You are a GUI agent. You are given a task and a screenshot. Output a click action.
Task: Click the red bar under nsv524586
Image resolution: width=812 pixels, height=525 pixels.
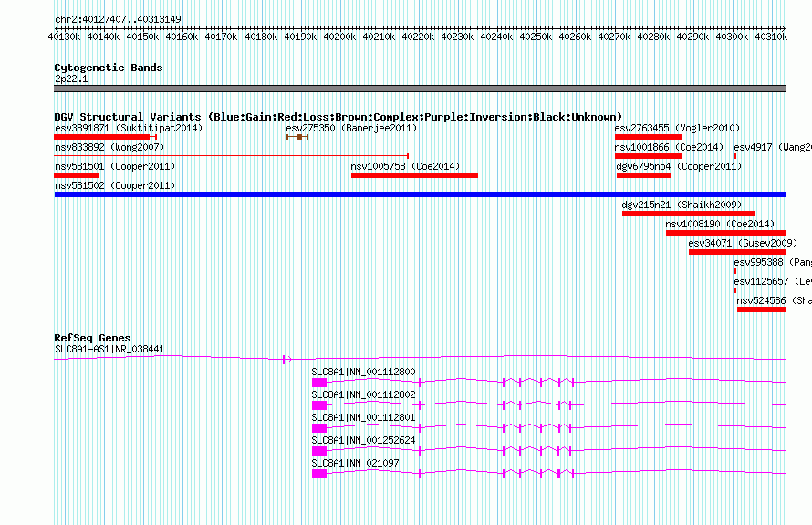(762, 310)
